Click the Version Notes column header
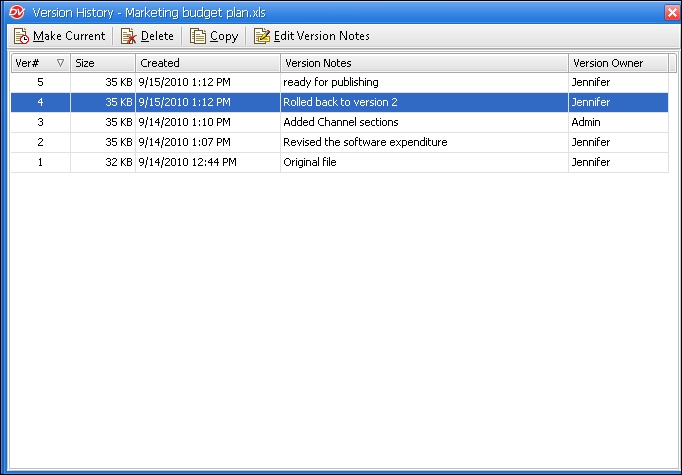Image resolution: width=682 pixels, height=475 pixels. click(x=423, y=63)
